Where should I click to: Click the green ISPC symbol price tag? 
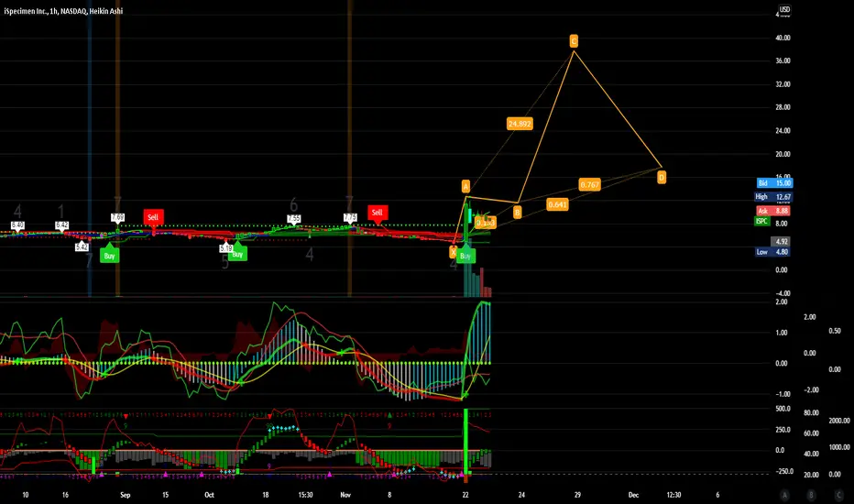(762, 221)
